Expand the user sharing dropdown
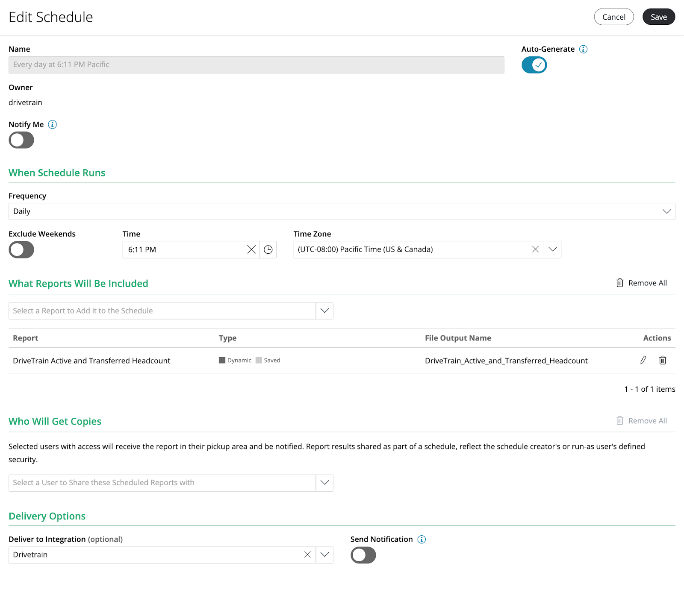The image size is (684, 616). click(x=324, y=483)
